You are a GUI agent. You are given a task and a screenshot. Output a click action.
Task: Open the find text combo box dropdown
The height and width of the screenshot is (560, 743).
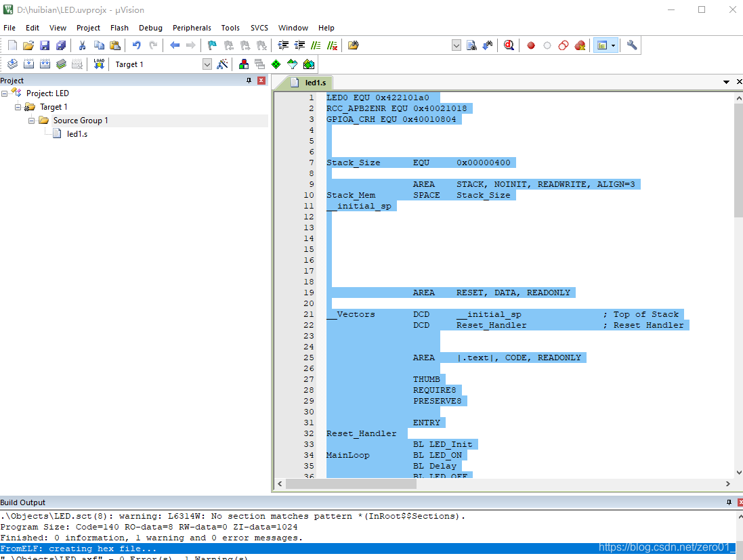pos(457,45)
